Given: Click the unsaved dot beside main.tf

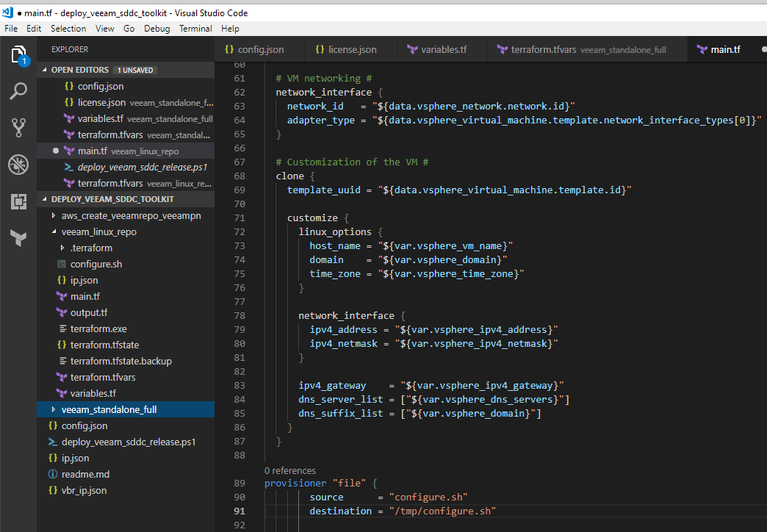Looking at the screenshot, I should point(56,151).
